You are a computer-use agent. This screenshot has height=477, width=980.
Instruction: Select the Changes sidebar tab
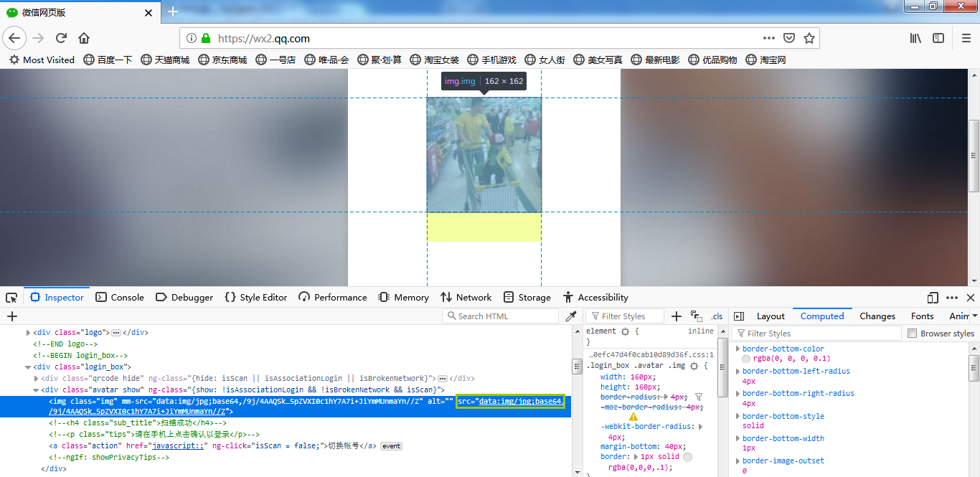(877, 316)
